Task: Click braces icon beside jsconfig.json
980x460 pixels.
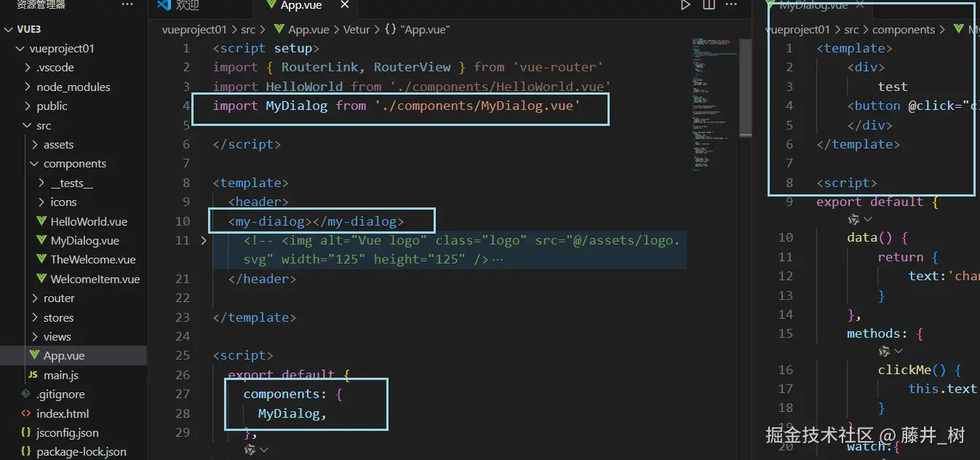Action: [26, 433]
